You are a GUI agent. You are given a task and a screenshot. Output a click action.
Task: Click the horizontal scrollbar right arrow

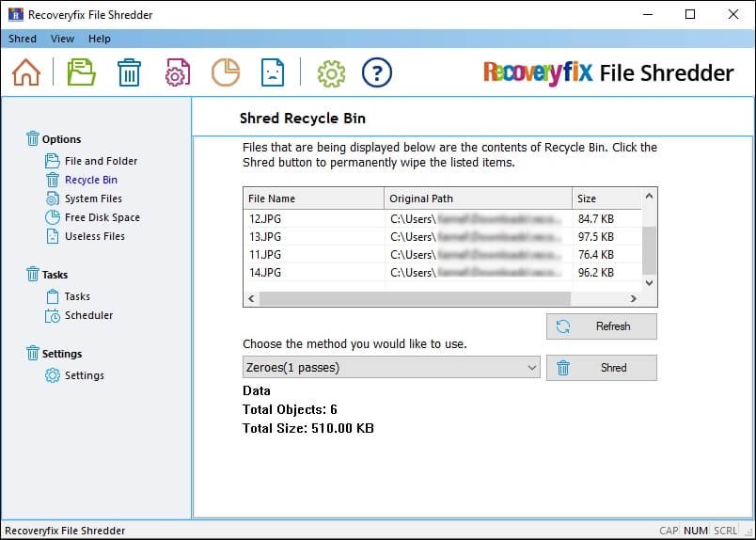click(633, 298)
